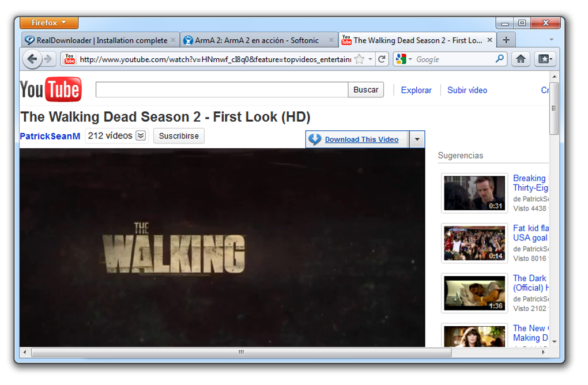Open a new tab with the plus button
The height and width of the screenshot is (385, 588).
pyautogui.click(x=506, y=40)
